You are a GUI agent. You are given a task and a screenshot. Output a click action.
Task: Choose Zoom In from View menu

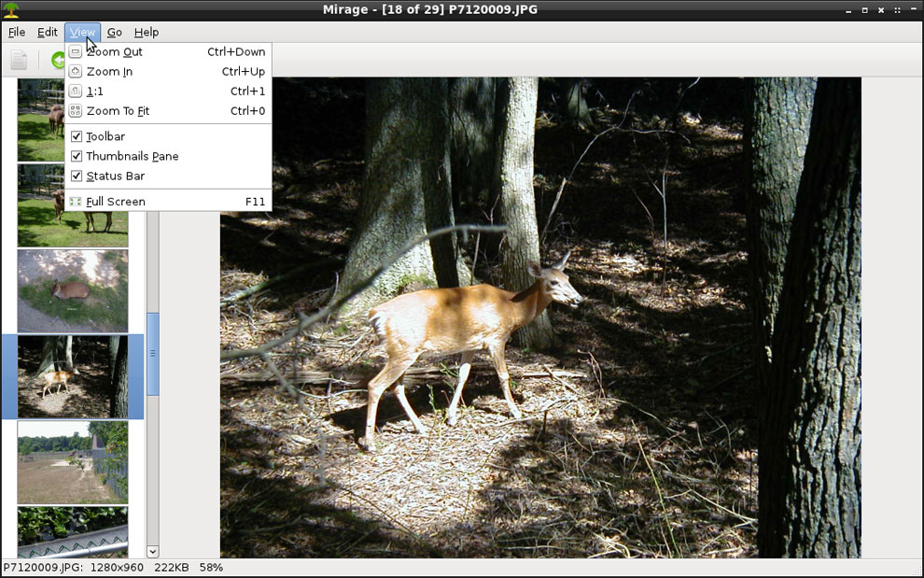pos(168,71)
